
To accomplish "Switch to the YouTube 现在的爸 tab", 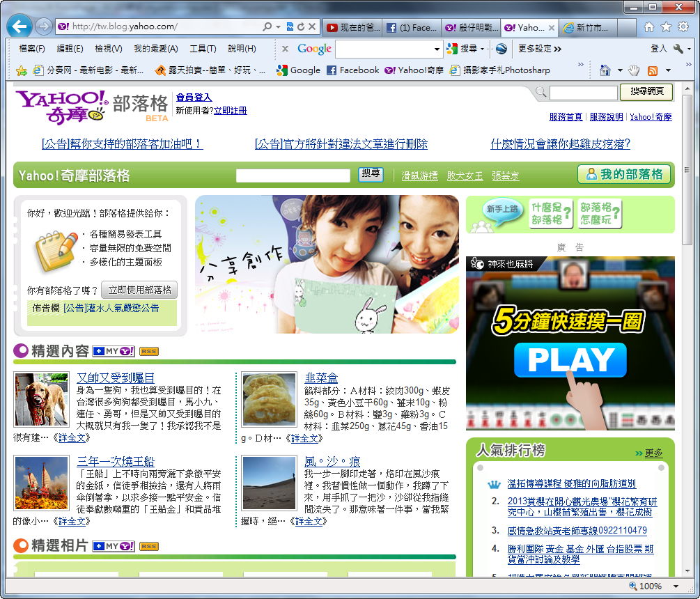I will point(352,28).
